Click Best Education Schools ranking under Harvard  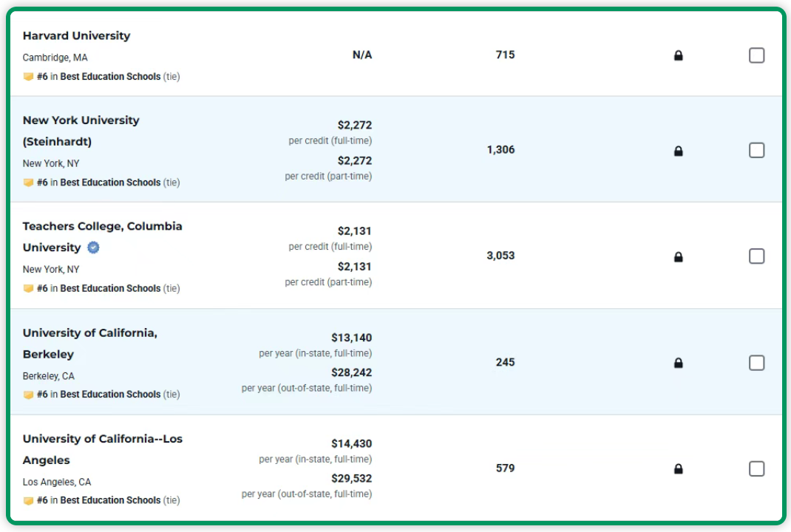coord(110,77)
